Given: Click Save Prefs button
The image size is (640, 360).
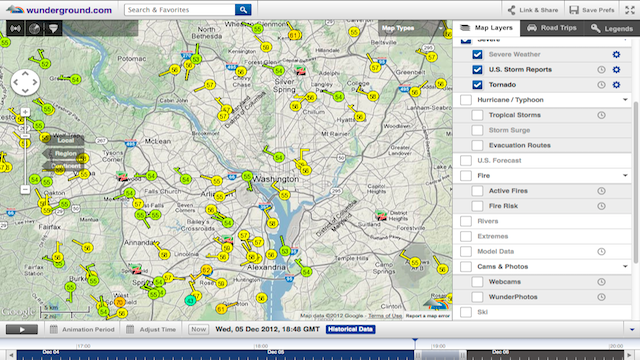Looking at the screenshot, I should coord(592,10).
